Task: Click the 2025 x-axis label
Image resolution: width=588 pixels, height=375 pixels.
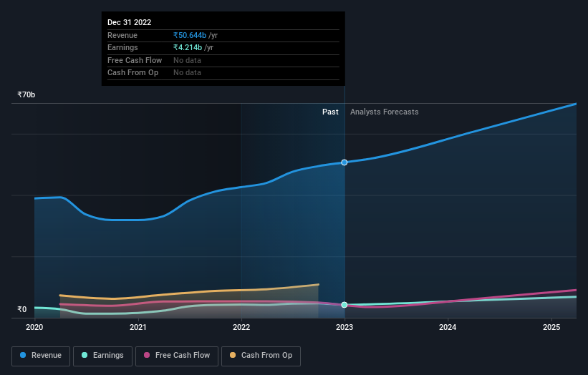Action: coord(551,328)
